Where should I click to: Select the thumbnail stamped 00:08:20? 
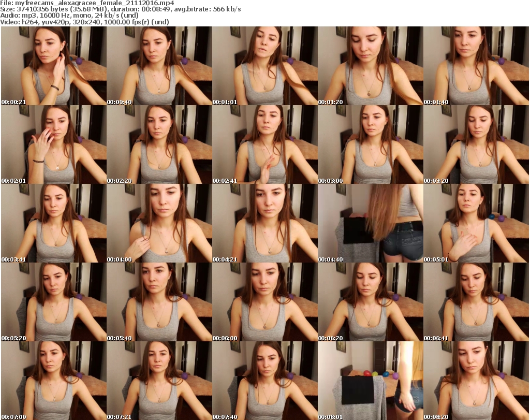(x=476, y=381)
